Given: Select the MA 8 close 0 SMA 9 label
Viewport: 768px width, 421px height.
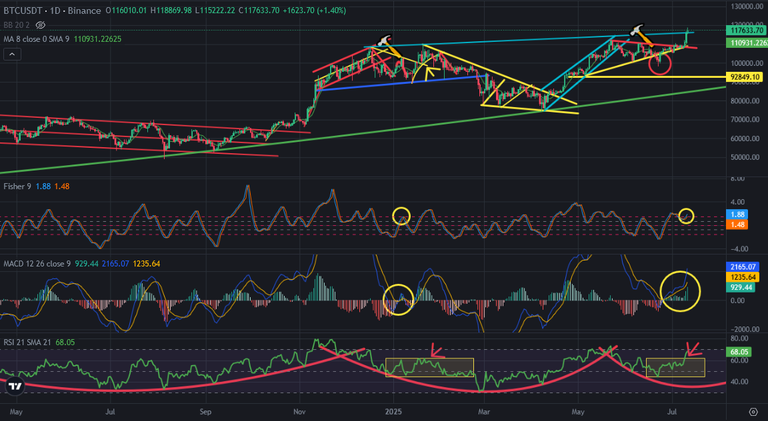Looking at the screenshot, I should (37, 39).
